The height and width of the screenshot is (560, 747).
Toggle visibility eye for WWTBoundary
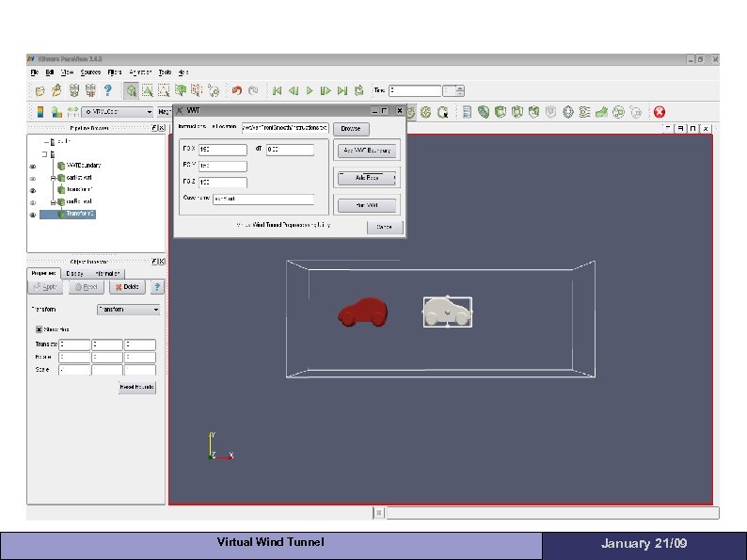(33, 166)
